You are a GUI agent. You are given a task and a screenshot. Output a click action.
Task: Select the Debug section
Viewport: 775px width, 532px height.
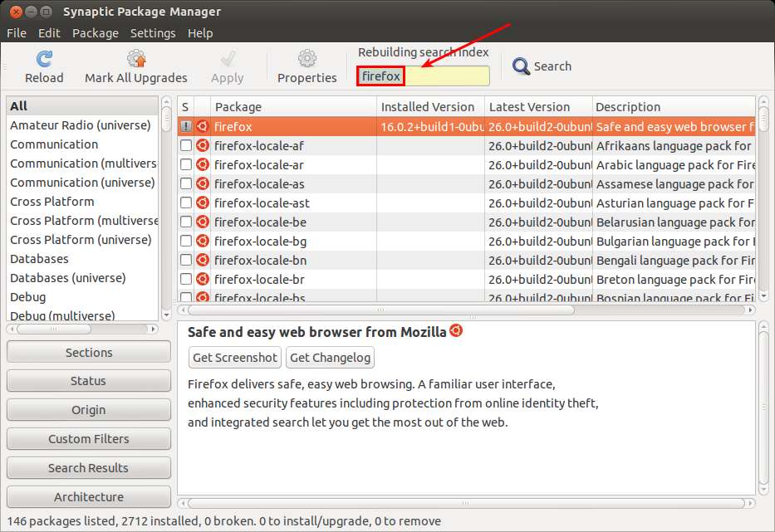pos(82,297)
